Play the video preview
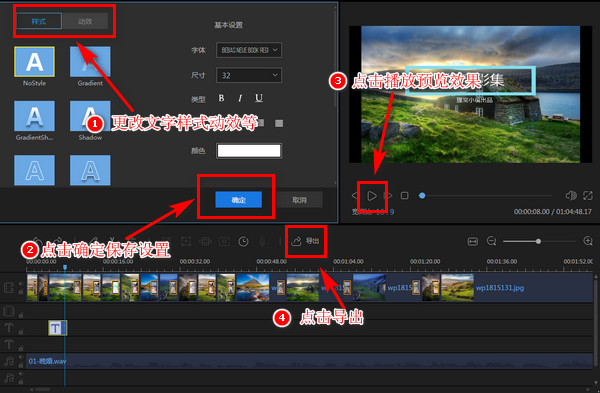The width and height of the screenshot is (600, 393). click(372, 196)
